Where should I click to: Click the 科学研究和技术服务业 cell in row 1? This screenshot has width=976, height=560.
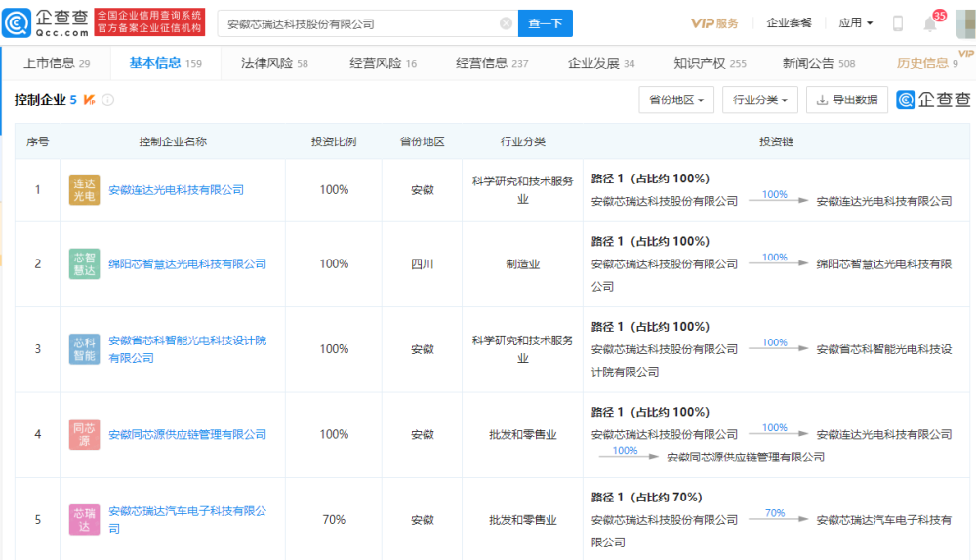coord(523,190)
